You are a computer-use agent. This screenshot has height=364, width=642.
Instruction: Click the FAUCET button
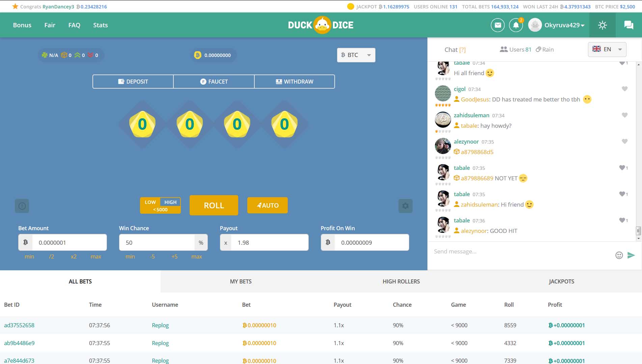214,82
